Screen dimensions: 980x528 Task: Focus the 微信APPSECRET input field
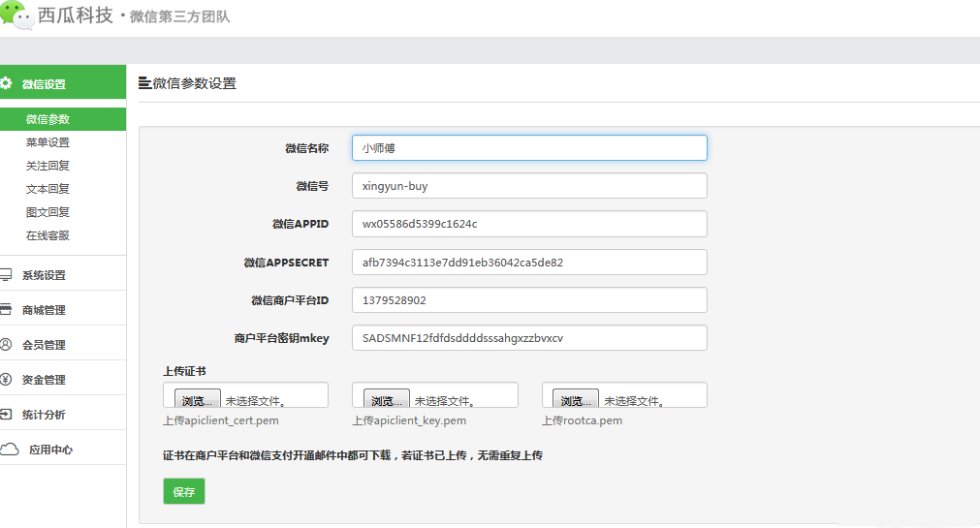pos(529,263)
